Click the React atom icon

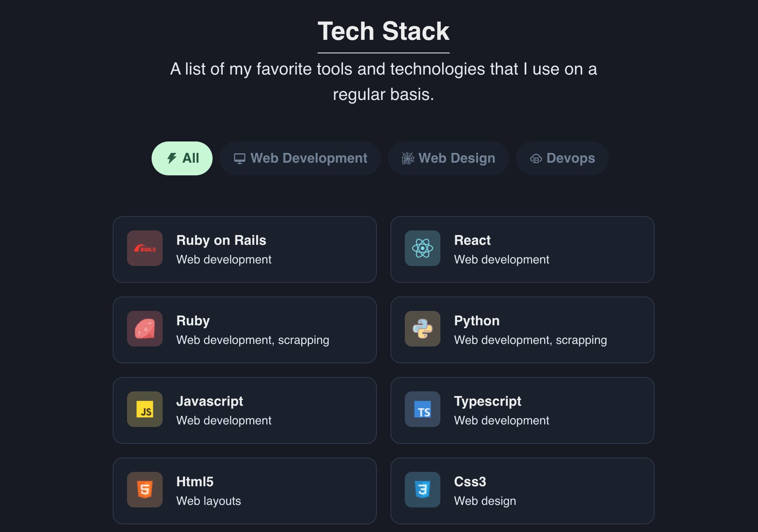(x=422, y=248)
